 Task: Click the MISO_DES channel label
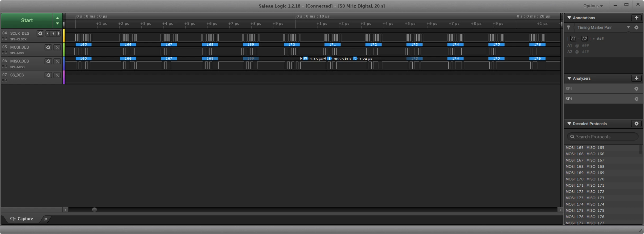(19, 61)
